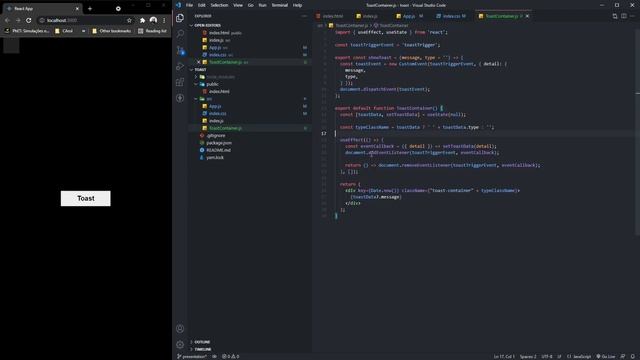Image resolution: width=640 pixels, height=360 pixels.
Task: Open Explorer panel more actions ellipsis
Action: pyautogui.click(x=304, y=16)
